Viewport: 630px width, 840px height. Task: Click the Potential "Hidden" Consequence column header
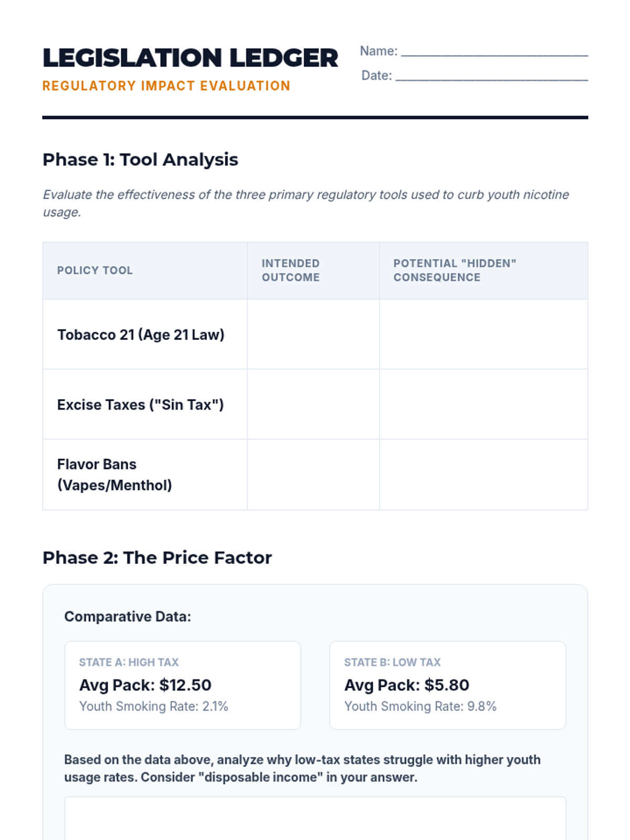pyautogui.click(x=455, y=270)
